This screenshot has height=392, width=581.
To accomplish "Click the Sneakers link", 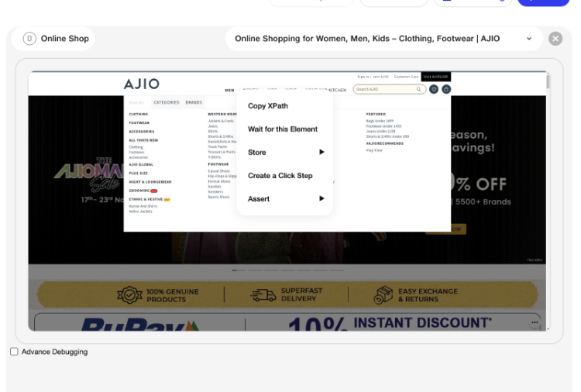I will [x=215, y=191].
